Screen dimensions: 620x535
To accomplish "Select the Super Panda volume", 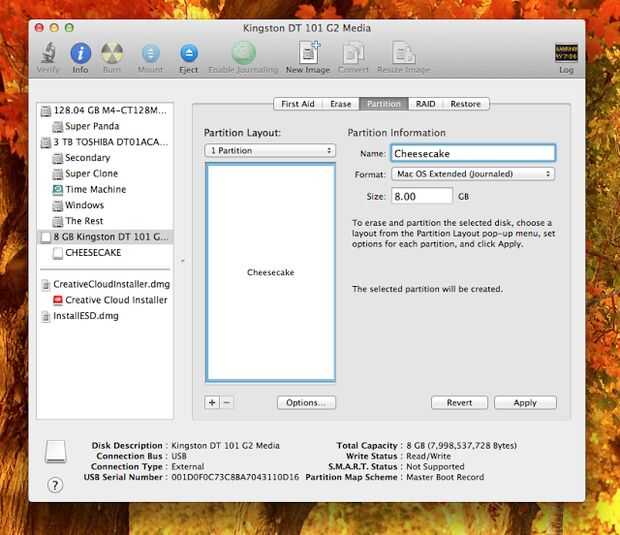I will [x=105, y=126].
